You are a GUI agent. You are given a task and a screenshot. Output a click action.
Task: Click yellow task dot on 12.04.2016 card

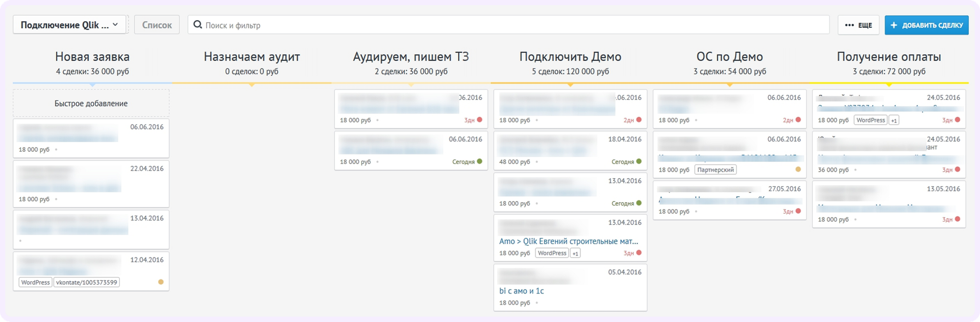click(161, 282)
